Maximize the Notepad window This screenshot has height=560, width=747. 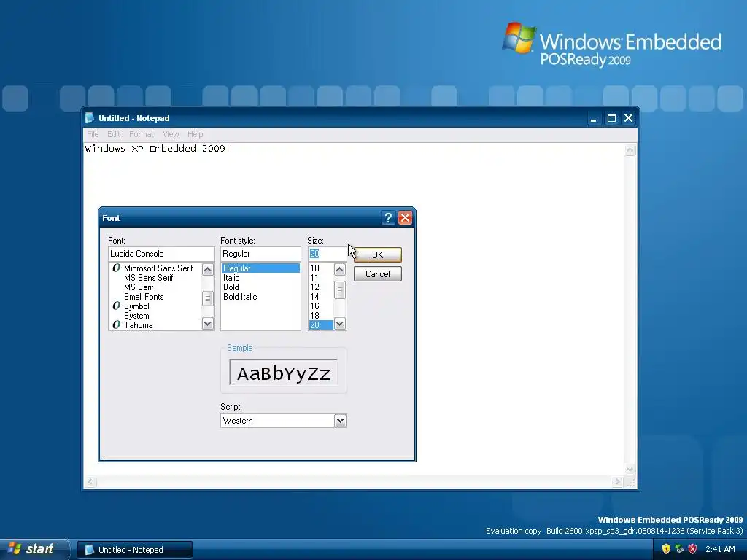click(611, 118)
